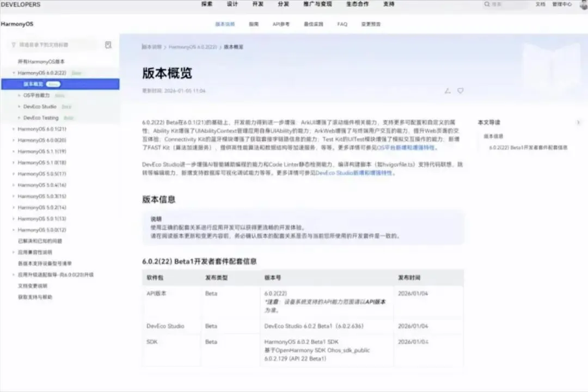
Task: Open the 探索 top menu
Action: coord(207,4)
